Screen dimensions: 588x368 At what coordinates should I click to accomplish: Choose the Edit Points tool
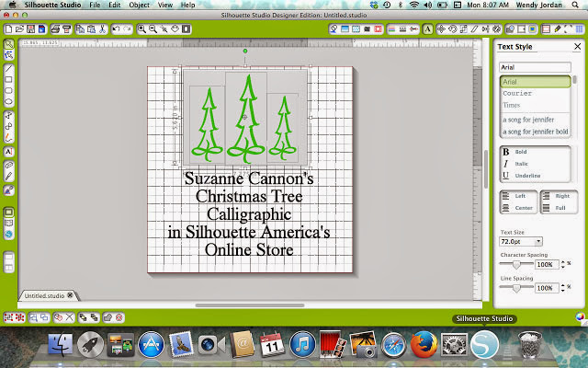click(x=9, y=55)
